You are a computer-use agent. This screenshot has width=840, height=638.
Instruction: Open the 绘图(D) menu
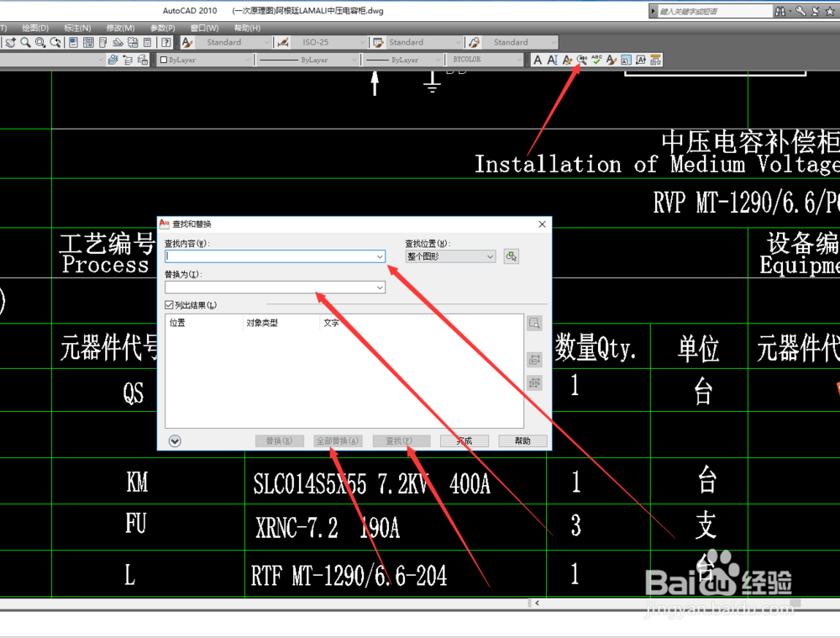pos(35,28)
